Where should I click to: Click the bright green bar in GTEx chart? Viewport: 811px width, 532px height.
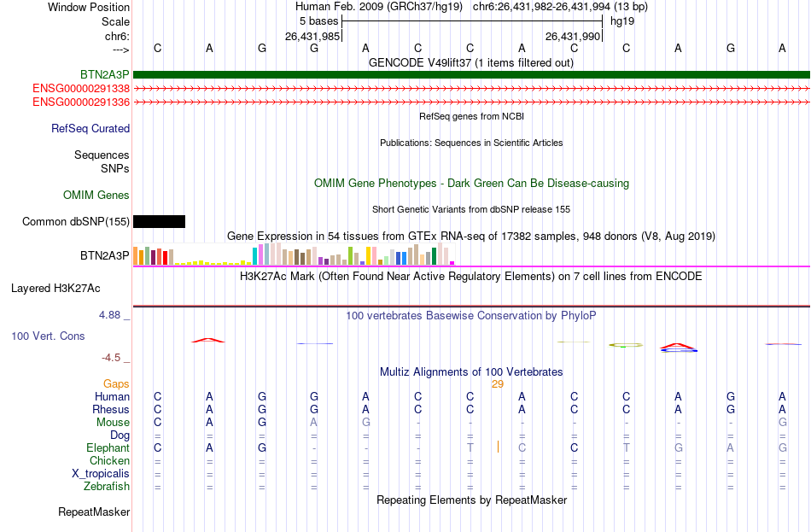[350, 255]
